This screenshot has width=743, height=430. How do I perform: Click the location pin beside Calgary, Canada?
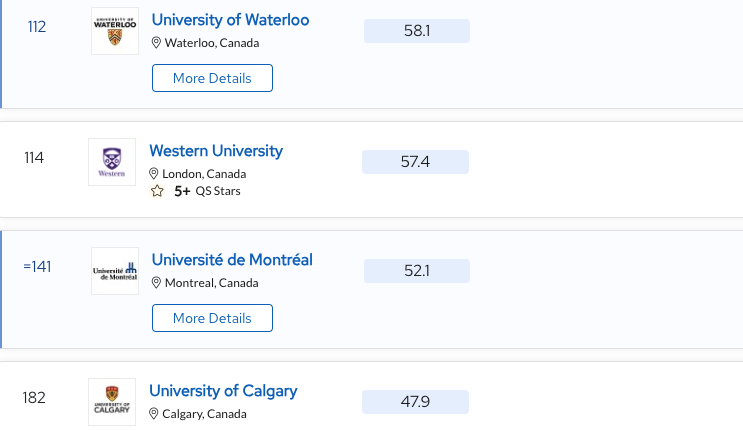click(x=154, y=414)
